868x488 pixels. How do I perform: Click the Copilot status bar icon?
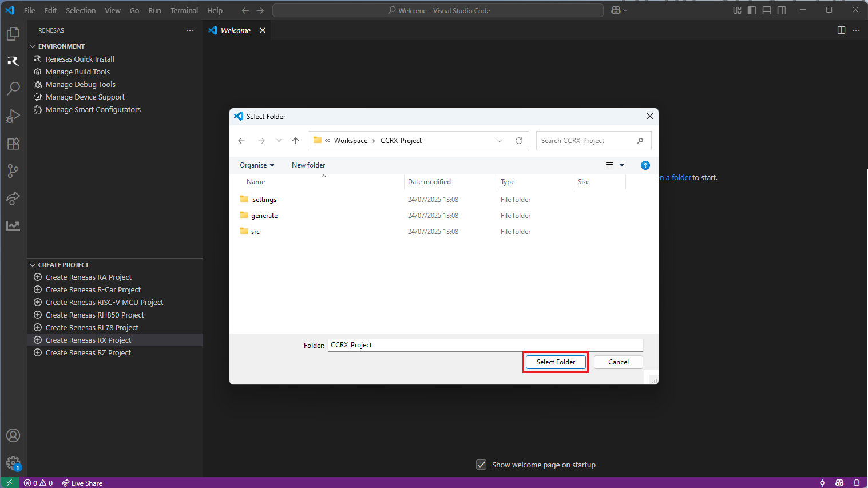coord(839,483)
